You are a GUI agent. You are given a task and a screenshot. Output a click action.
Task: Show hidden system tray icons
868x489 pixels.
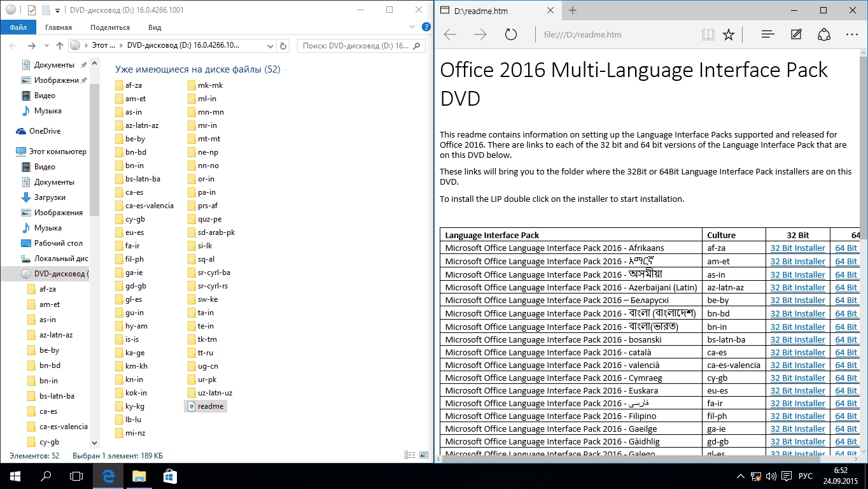(741, 476)
